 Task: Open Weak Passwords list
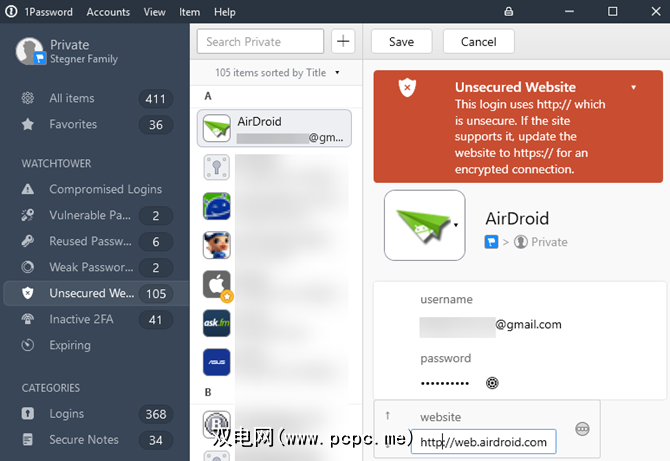[97, 267]
